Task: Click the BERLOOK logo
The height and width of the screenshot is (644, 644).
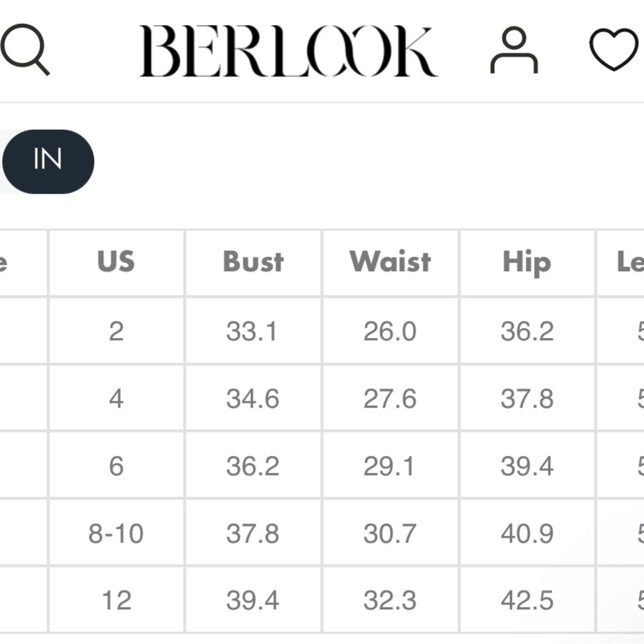Action: (289, 51)
